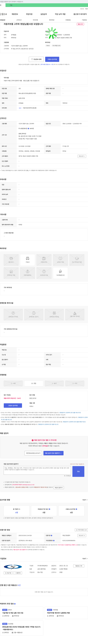
Task: Open the 직업 능력 개발 main menu
Action: (60, 14)
